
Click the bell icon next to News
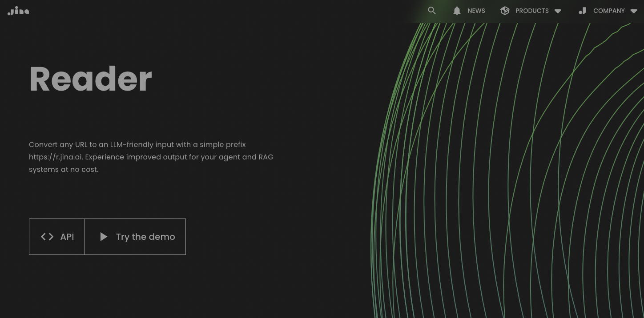[457, 11]
